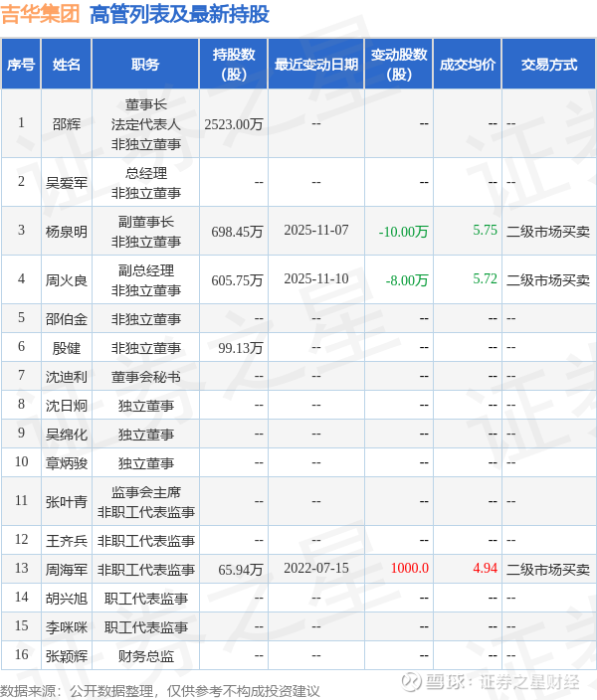Click the 董事会秘书 title text

point(145,377)
